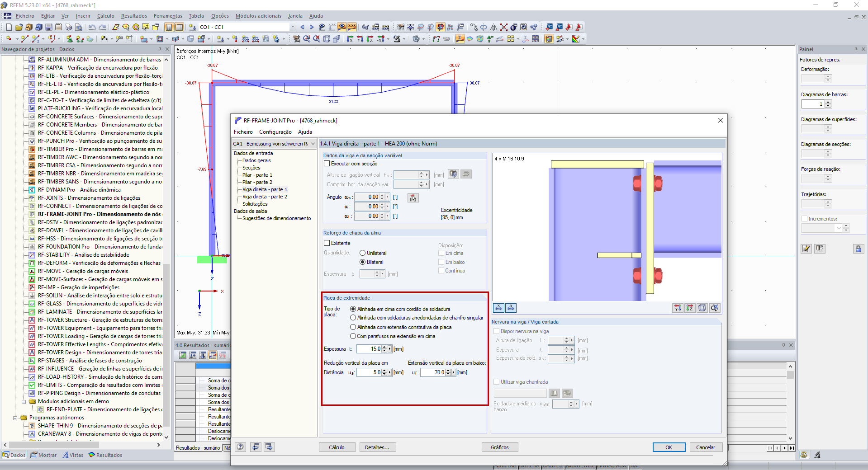Screen dimensions: 868x470
Task: Click the edit pencil icon in Painel
Action: [x=806, y=249]
